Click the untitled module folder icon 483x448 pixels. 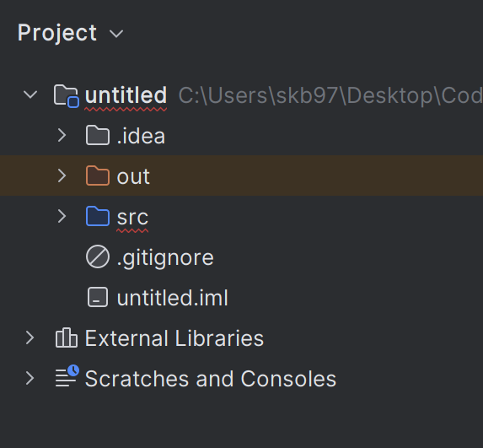[67, 95]
